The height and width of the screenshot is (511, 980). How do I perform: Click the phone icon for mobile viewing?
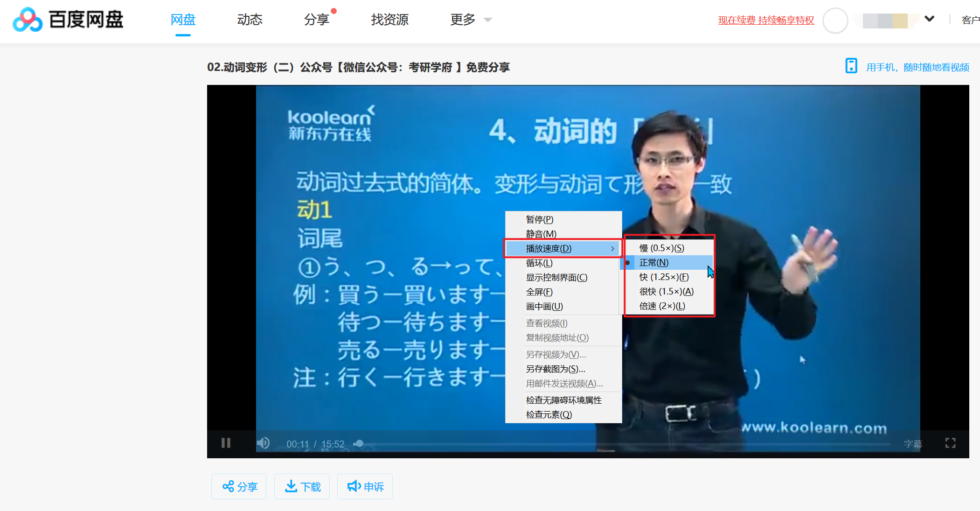tap(851, 66)
